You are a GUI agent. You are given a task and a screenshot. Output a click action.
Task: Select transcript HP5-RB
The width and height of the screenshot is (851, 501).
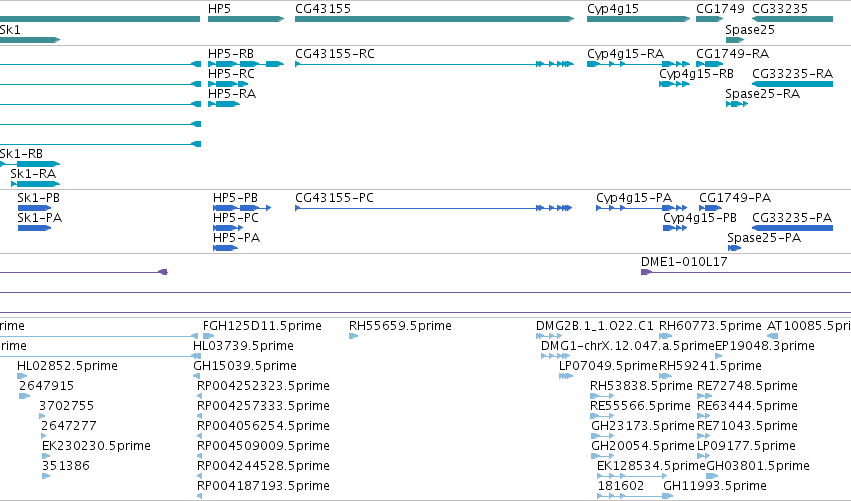pyautogui.click(x=246, y=64)
